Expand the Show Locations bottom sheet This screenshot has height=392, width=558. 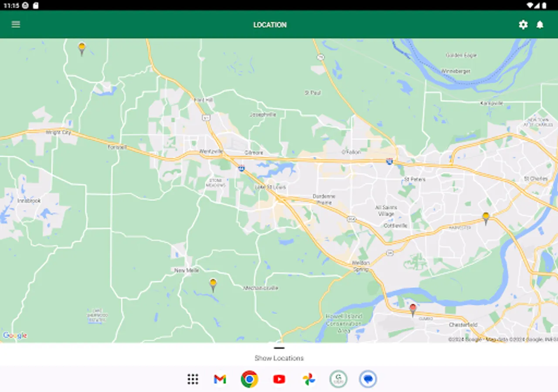pyautogui.click(x=279, y=348)
